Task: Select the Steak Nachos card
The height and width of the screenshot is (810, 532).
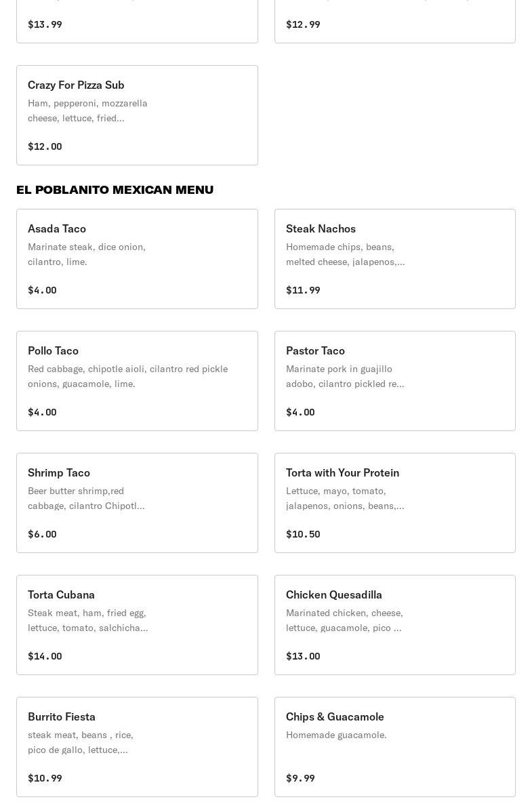Action: coord(394,258)
